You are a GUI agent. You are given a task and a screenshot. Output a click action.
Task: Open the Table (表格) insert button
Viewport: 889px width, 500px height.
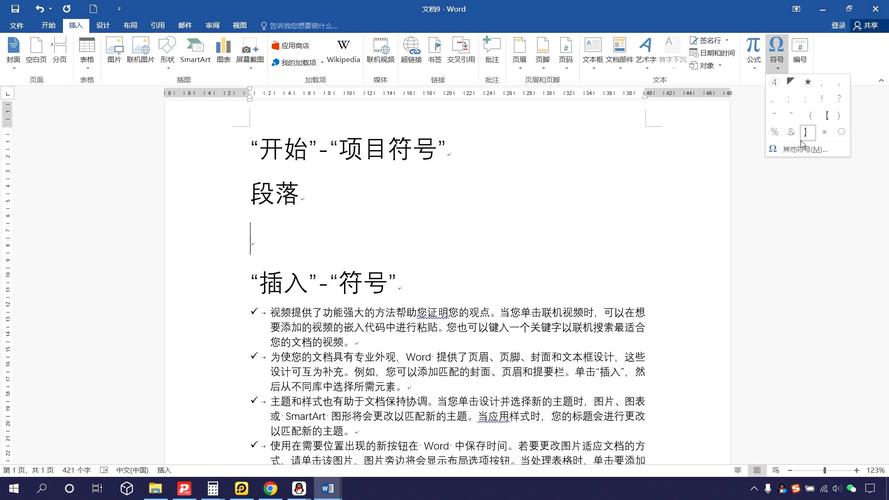pos(87,51)
